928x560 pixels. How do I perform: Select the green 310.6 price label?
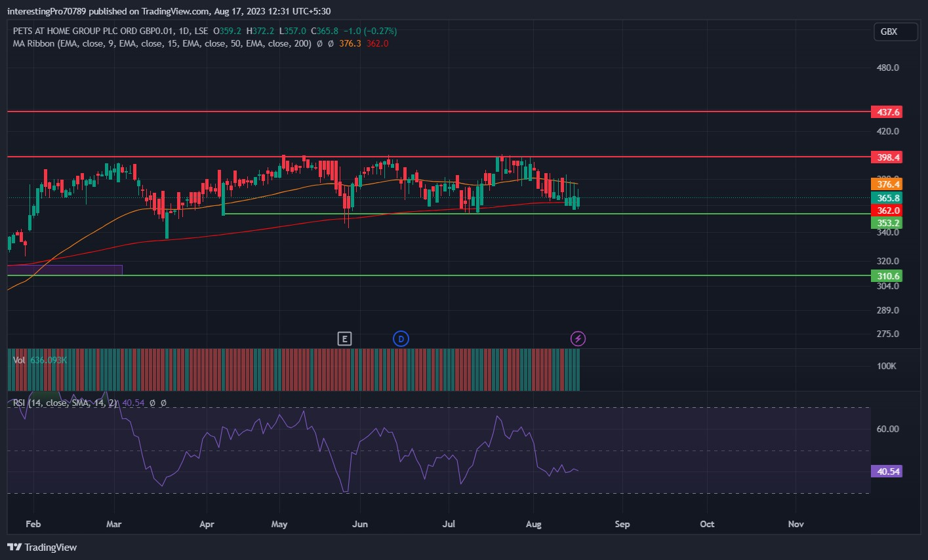(886, 275)
